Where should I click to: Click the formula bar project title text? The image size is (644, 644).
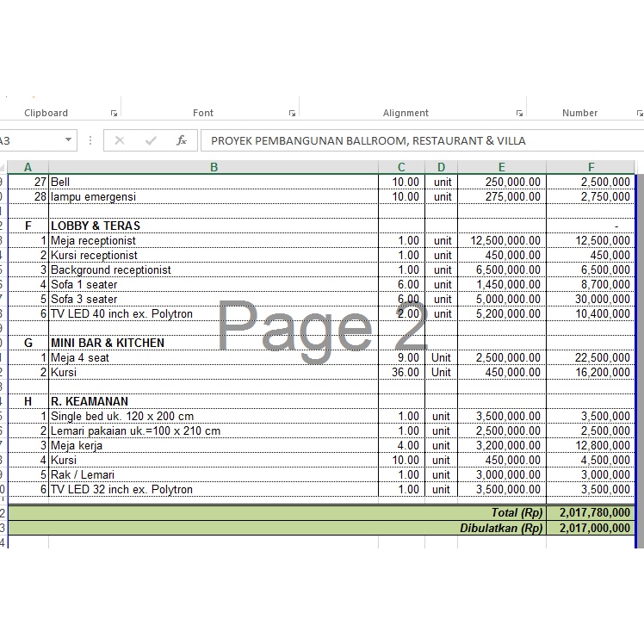pyautogui.click(x=368, y=141)
